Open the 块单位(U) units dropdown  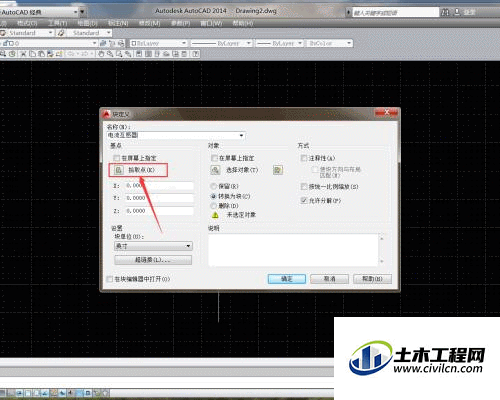188,246
